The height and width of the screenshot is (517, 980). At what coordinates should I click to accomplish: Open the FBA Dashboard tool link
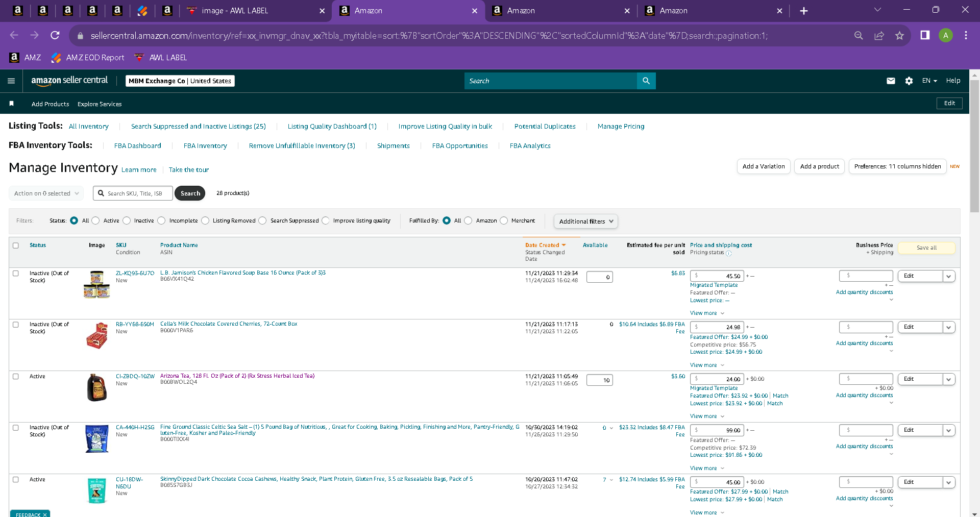coord(138,146)
